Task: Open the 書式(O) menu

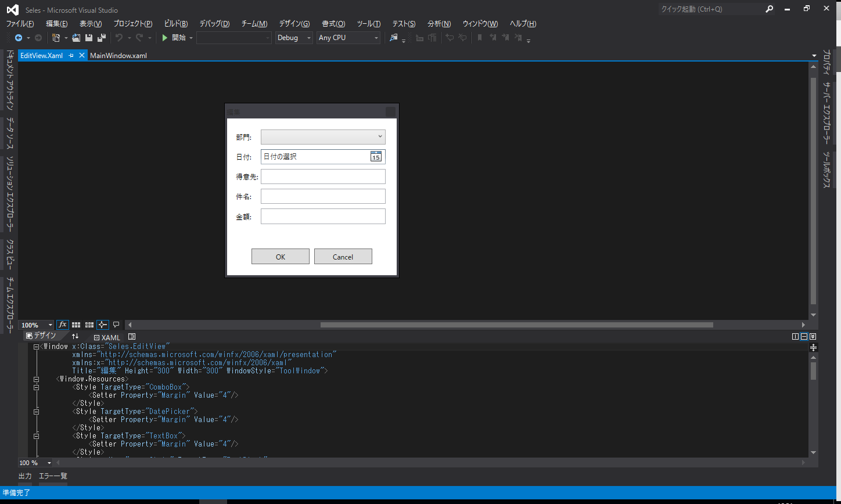Action: (333, 24)
